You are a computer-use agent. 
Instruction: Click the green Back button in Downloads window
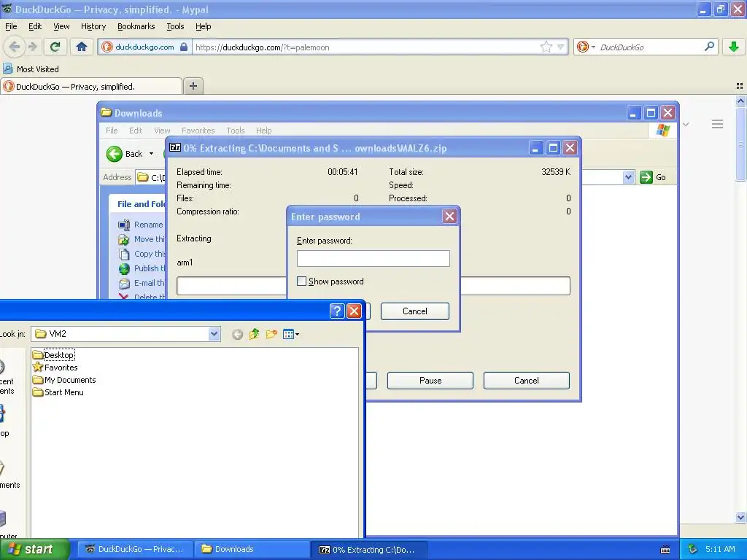115,154
